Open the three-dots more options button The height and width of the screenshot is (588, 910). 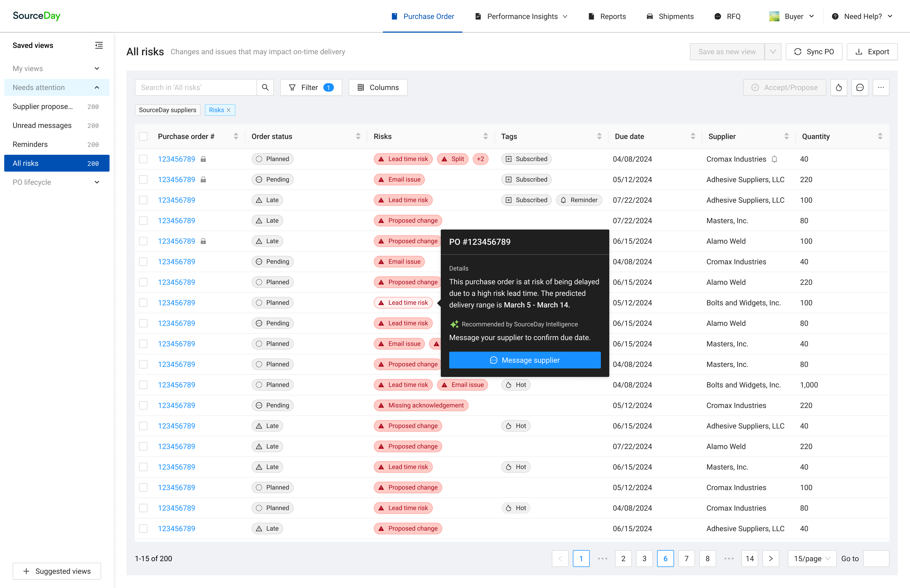coord(881,87)
